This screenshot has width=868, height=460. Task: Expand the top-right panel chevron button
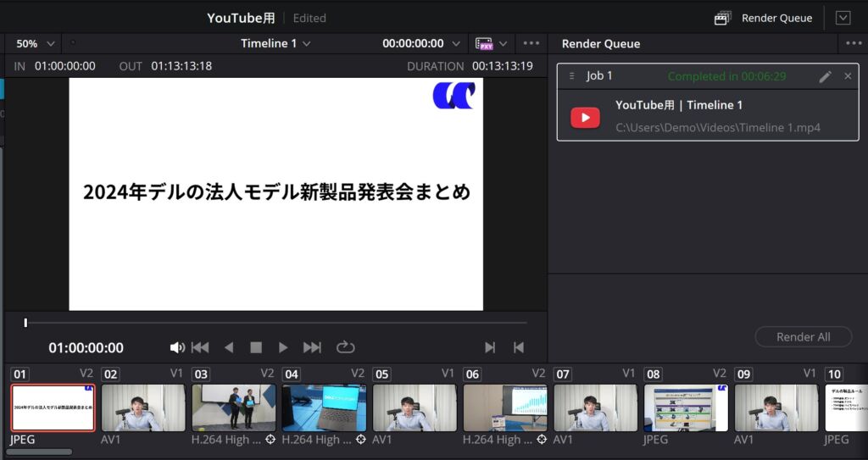point(843,19)
